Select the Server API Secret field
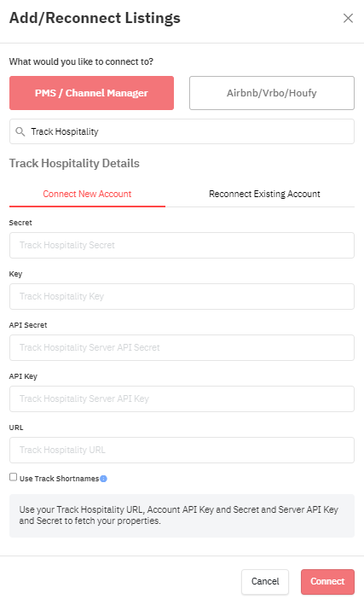 tap(182, 347)
